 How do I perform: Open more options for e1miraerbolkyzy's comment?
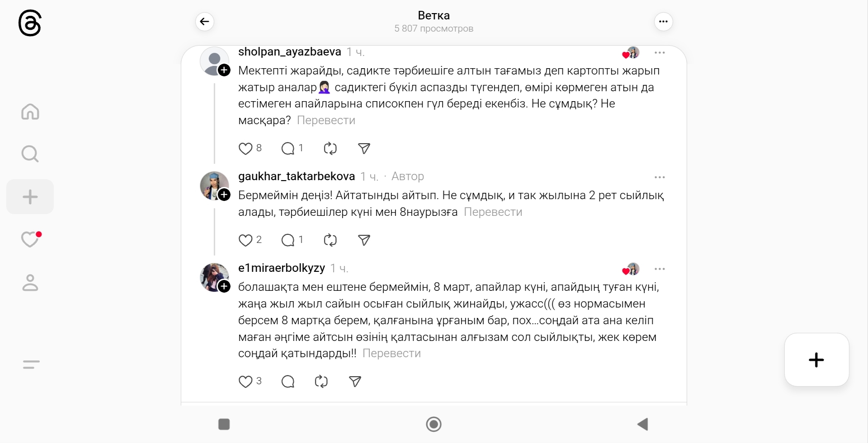(660, 269)
